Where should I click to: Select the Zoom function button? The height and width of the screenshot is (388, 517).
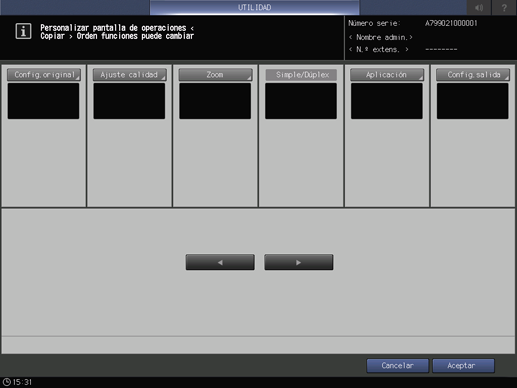[215, 75]
